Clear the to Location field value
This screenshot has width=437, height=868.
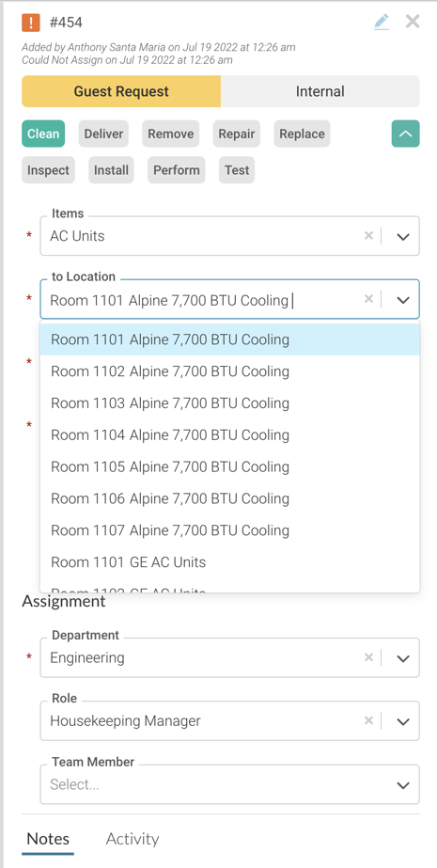point(369,299)
